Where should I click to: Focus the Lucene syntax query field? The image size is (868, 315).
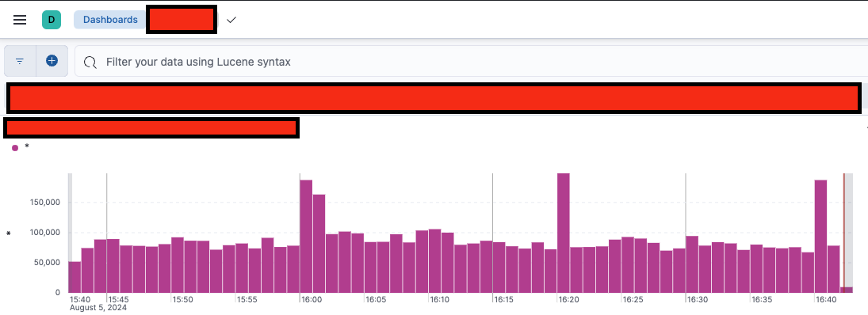tap(472, 62)
